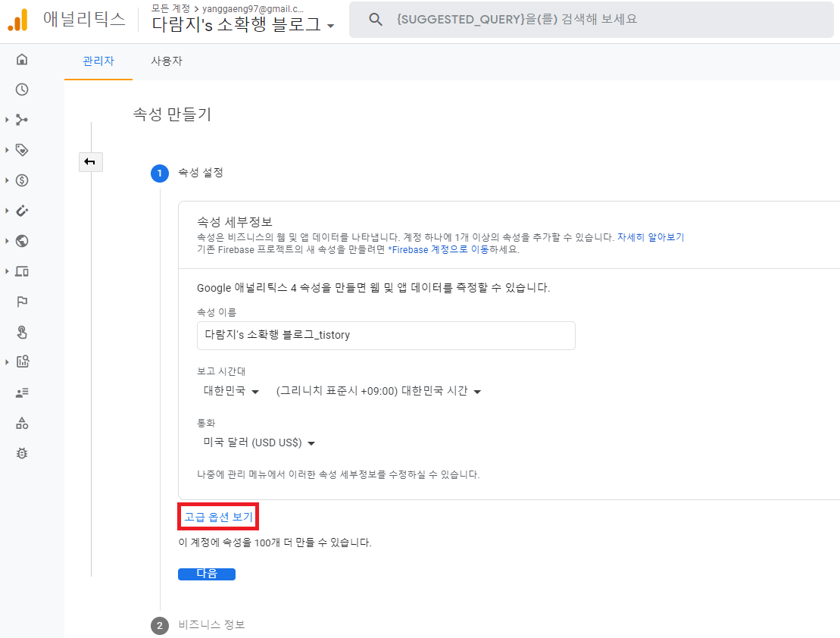Open Analysis chart-search icon in sidebar
Viewport: 840px width, 638px height.
click(22, 362)
